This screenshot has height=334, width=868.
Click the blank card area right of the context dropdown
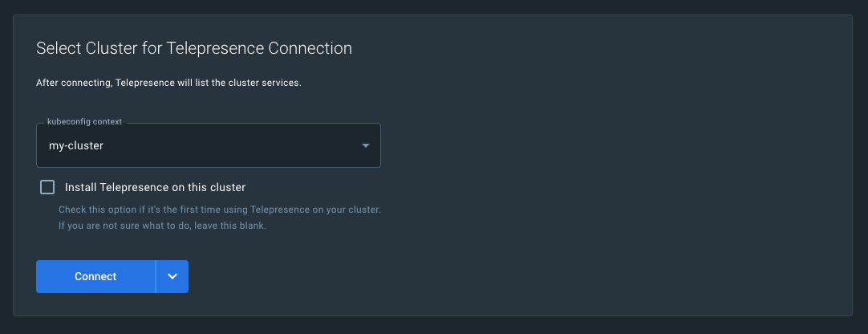click(x=602, y=146)
